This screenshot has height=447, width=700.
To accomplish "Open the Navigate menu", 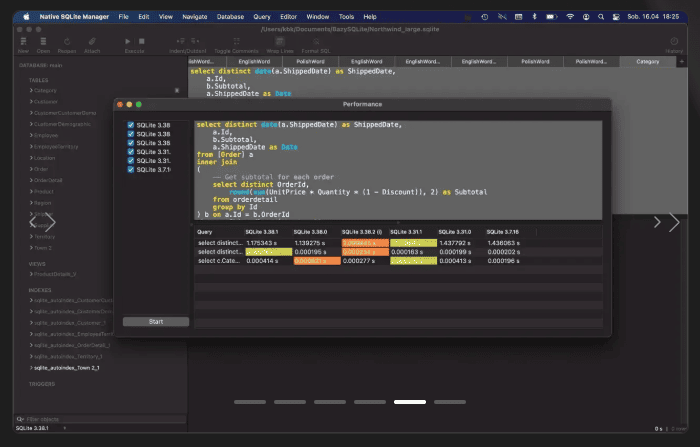I will point(195,17).
